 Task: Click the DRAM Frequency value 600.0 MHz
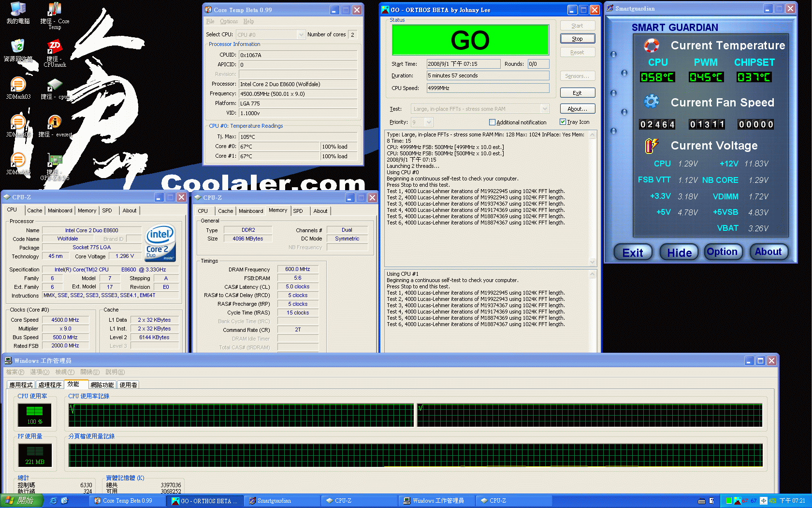click(298, 269)
